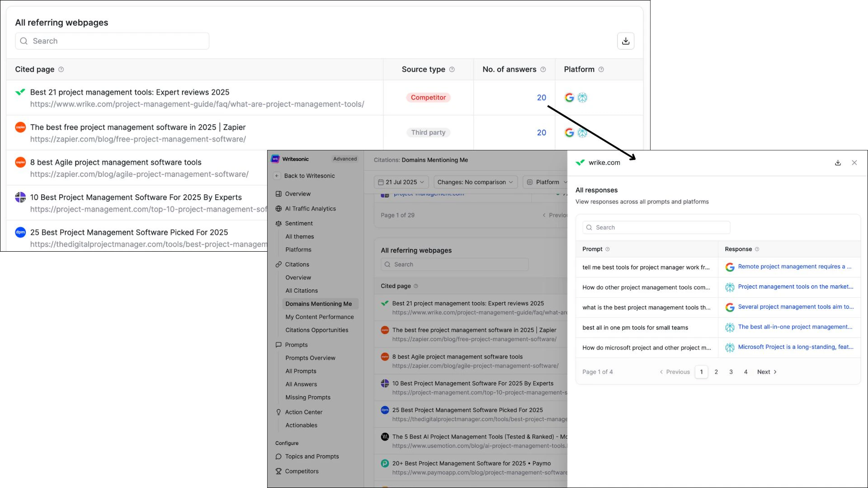Image resolution: width=868 pixels, height=488 pixels.
Task: Open the 21 Jul 2025 date dropdown
Action: (x=401, y=182)
